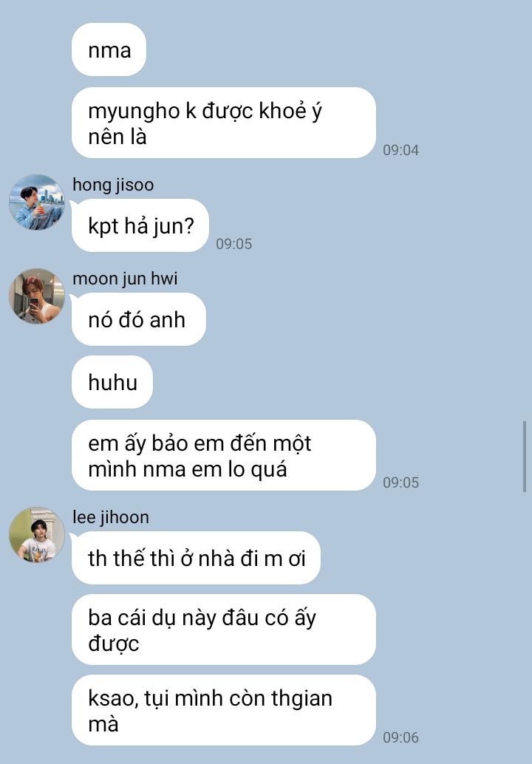The height and width of the screenshot is (764, 532).
Task: Select the 'th thế thì ở nhà đi' message
Action: [x=197, y=558]
